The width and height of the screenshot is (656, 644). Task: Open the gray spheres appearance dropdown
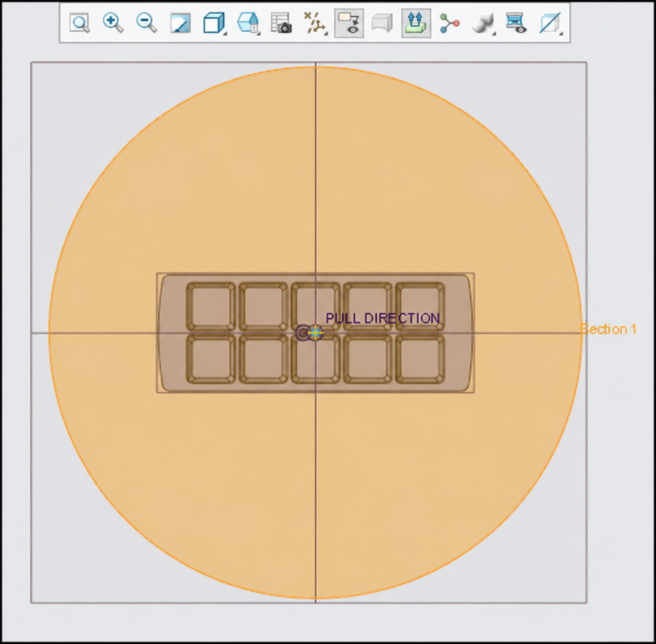483,23
